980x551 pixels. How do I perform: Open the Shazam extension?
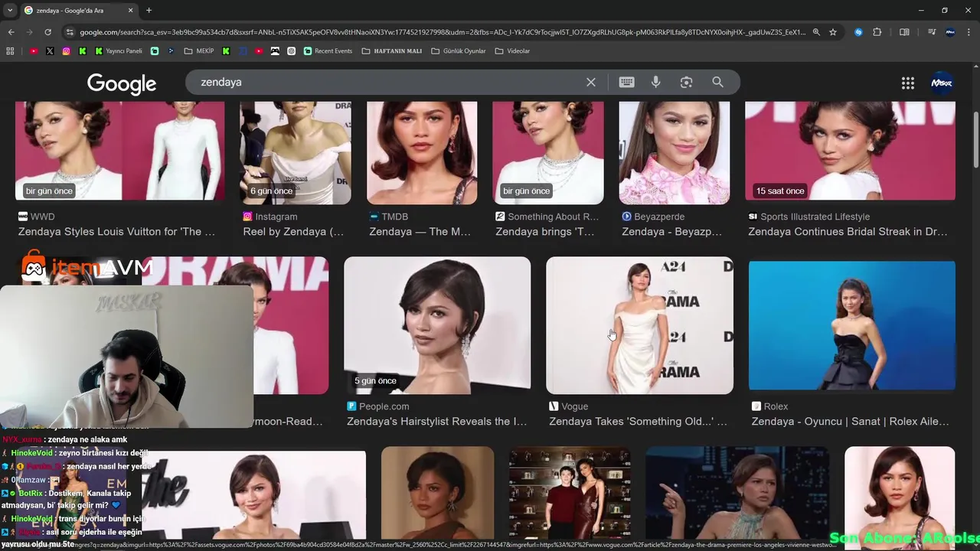pos(858,32)
